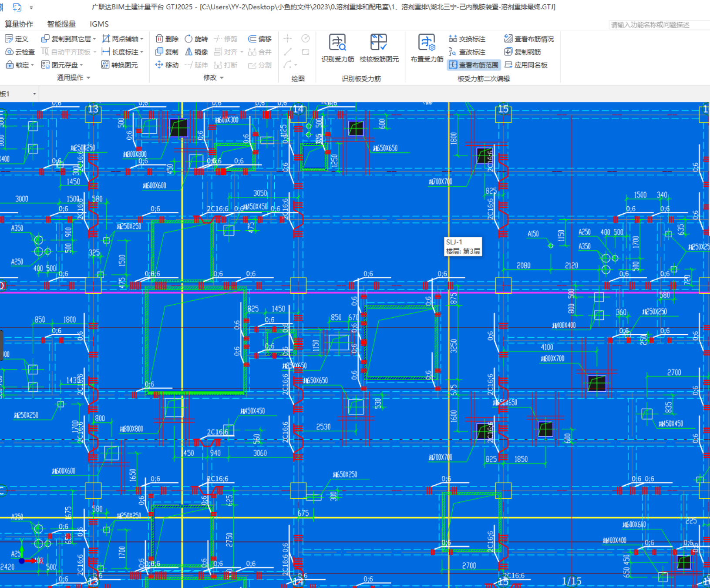
Task: Click the SLJ-1 rebar tooltip label
Action: 463,246
